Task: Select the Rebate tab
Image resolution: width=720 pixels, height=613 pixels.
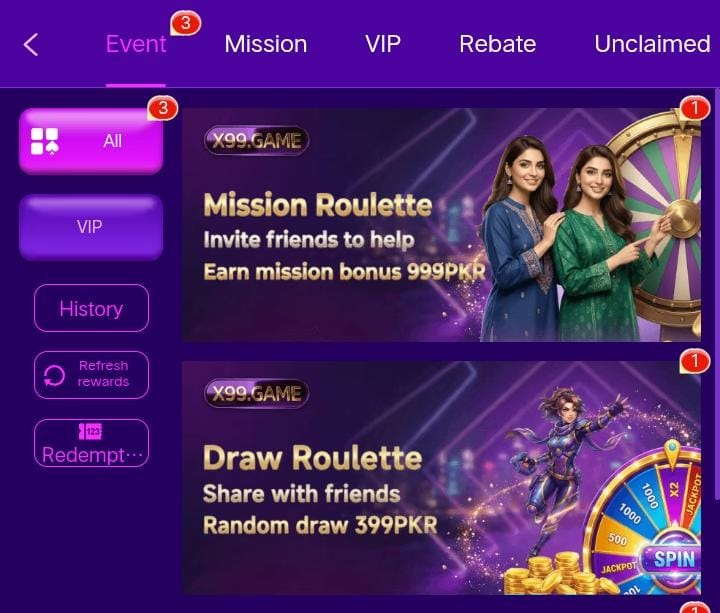Action: [x=498, y=44]
